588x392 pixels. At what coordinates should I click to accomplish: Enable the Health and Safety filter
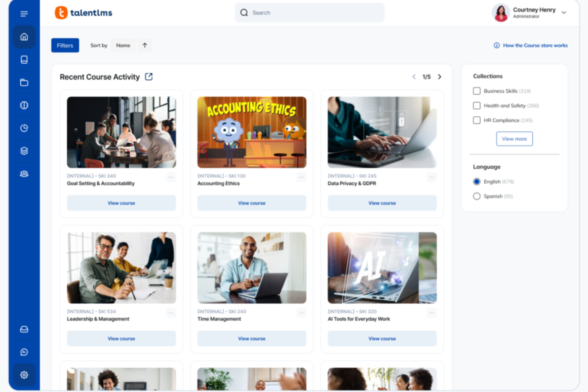pos(476,105)
